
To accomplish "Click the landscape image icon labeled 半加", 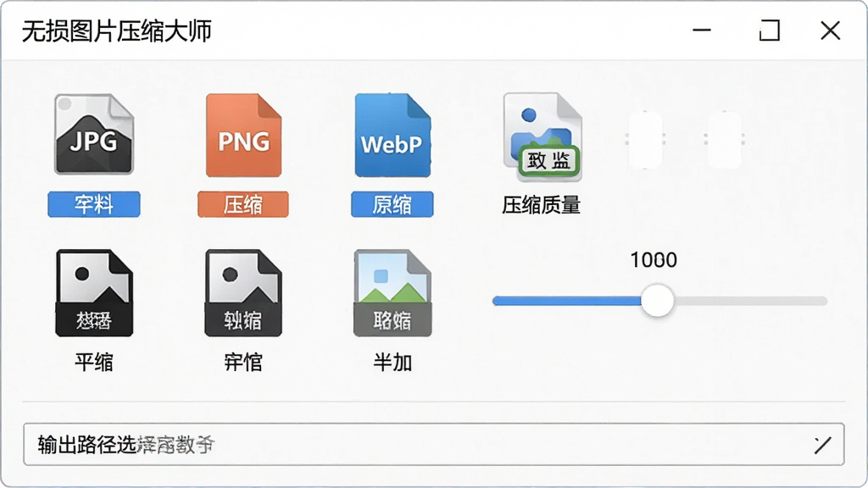I will [392, 292].
